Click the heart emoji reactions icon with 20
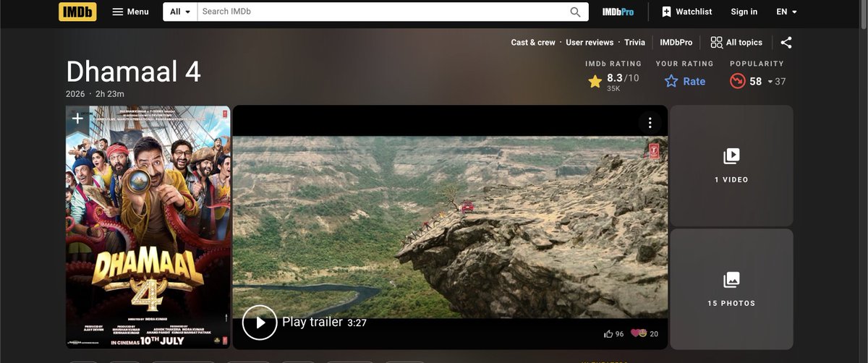 644,333
